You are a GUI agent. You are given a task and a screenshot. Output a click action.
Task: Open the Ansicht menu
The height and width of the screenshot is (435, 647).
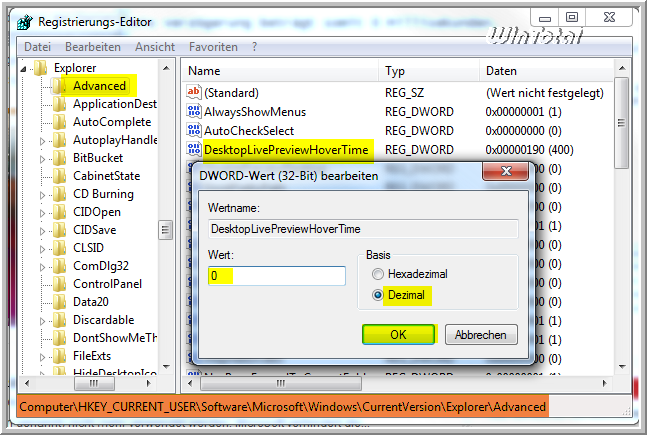tap(155, 47)
